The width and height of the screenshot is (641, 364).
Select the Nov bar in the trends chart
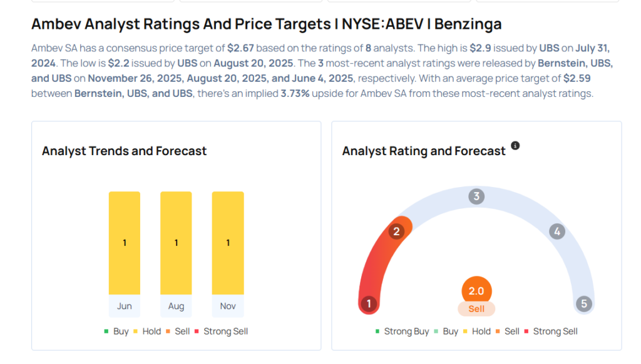228,243
